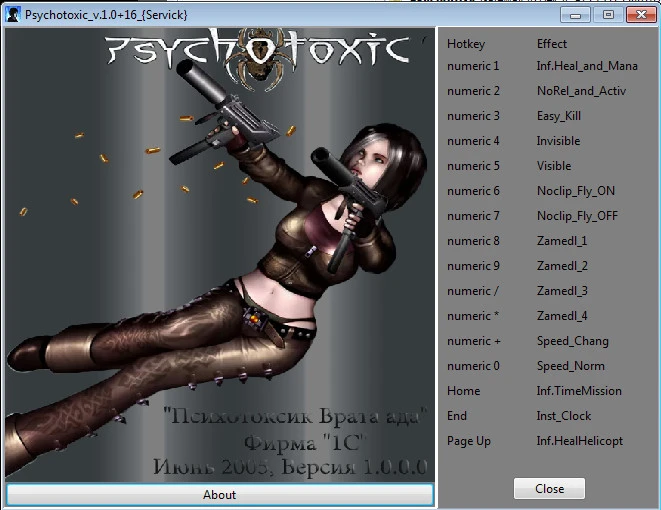661x510 pixels.
Task: Click the 'Home' hotkey label
Action: (x=463, y=391)
